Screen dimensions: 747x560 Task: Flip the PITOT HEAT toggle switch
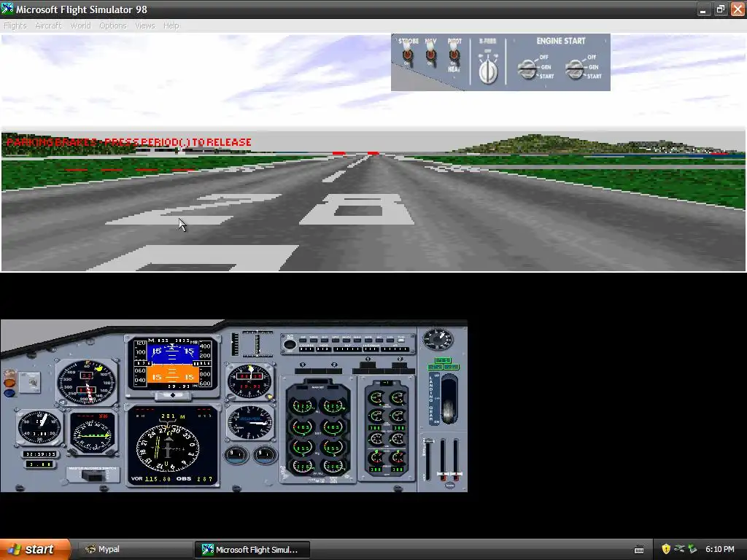click(454, 55)
